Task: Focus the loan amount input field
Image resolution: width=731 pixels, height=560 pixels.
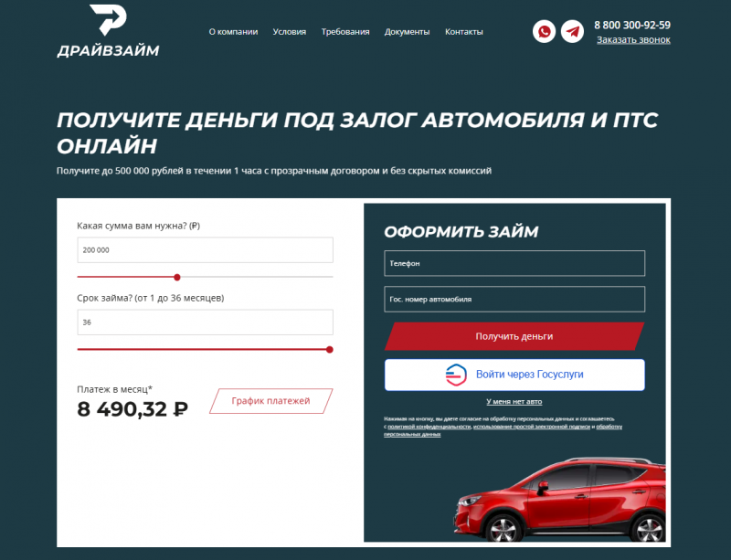Action: coord(205,250)
